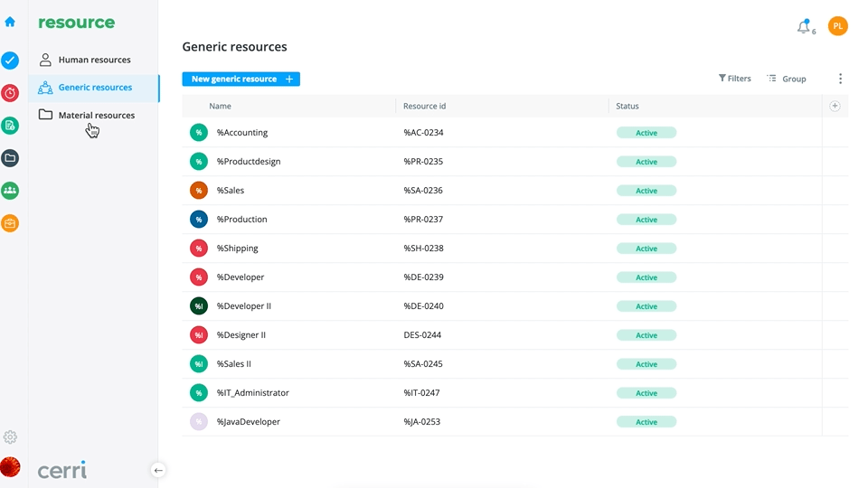Select Human resources in the sidebar
This screenshot has height=488, width=868.
coord(94,60)
